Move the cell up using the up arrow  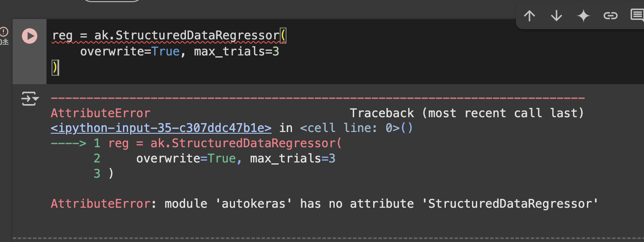(529, 16)
